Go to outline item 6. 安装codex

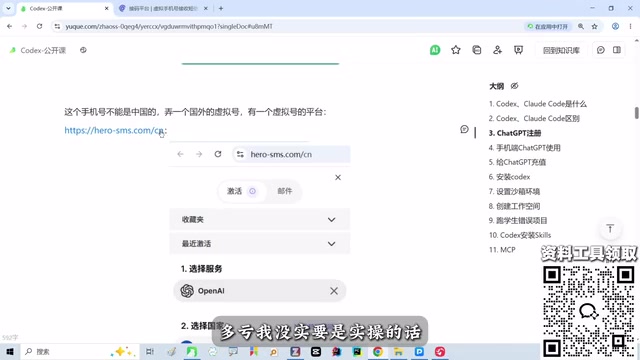pyautogui.click(x=509, y=177)
